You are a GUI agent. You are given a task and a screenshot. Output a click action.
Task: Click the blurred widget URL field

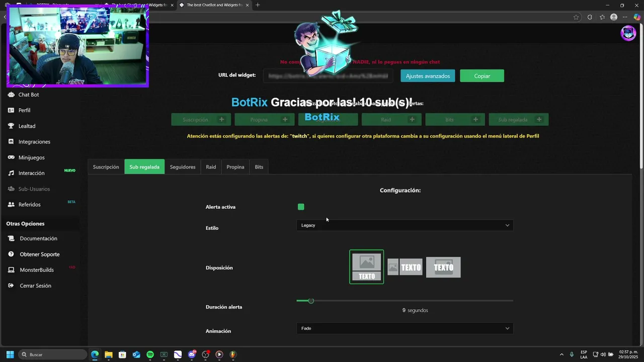pos(328,76)
